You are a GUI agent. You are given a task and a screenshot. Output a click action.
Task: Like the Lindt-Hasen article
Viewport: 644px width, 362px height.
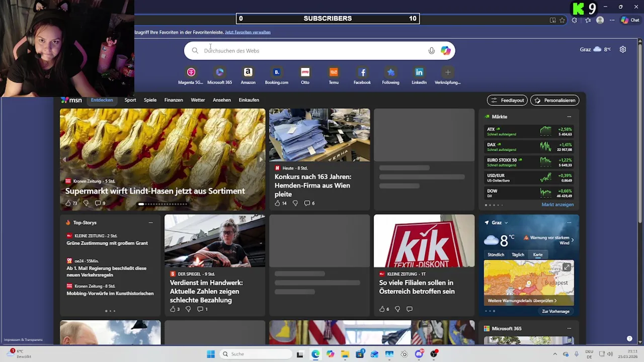point(68,203)
